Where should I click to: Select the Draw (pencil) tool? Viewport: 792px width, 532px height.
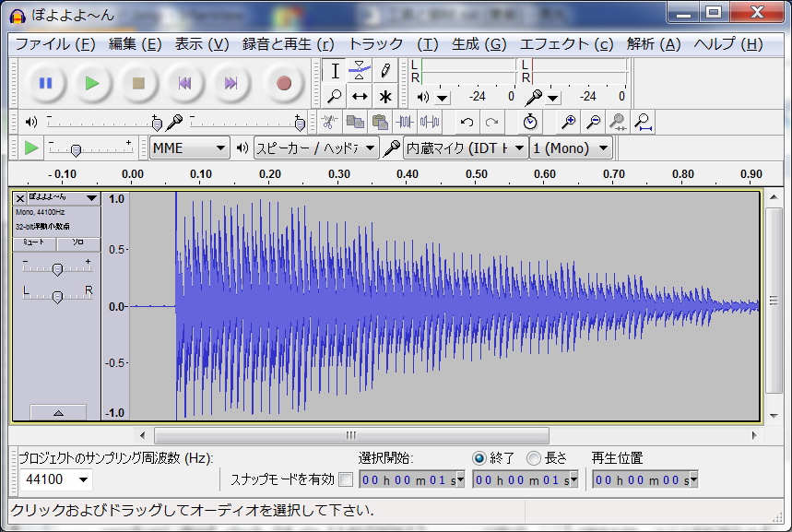point(385,70)
